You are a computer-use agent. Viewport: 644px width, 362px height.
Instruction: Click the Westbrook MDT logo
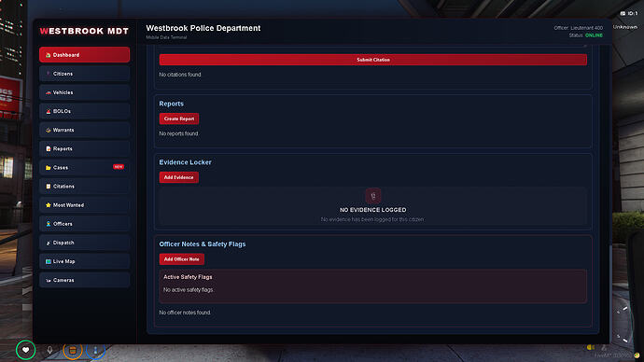point(84,31)
